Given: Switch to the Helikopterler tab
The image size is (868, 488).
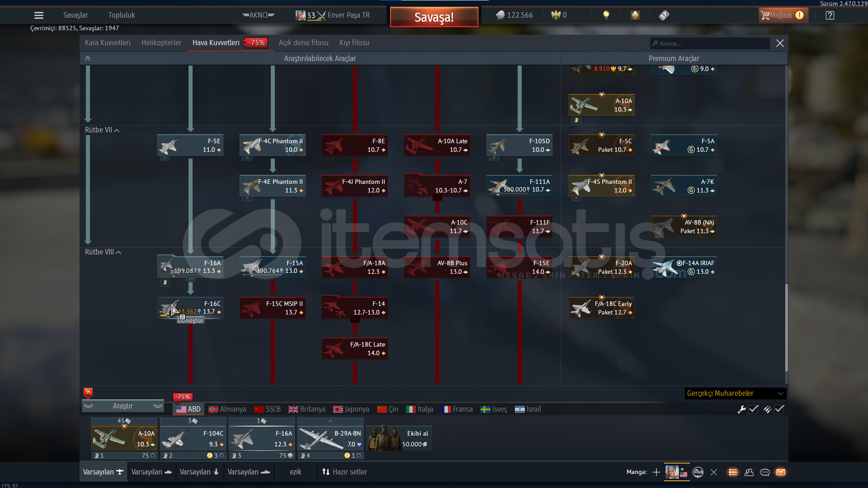Looking at the screenshot, I should 161,43.
